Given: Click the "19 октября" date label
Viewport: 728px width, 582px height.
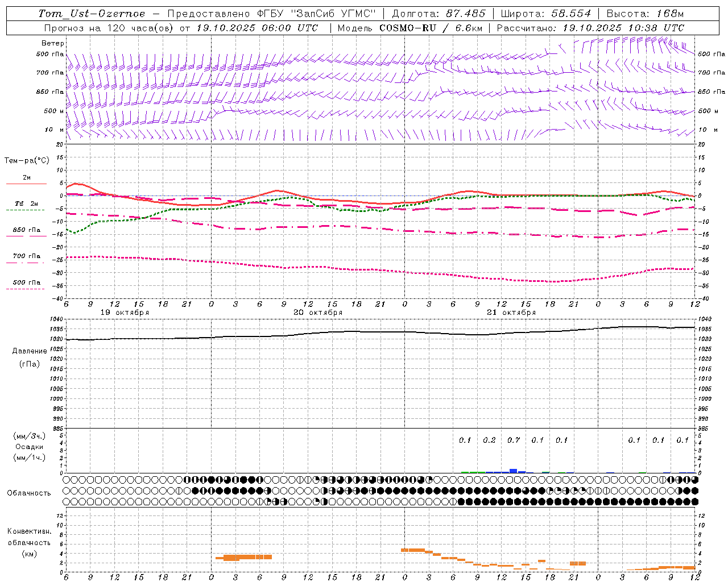Looking at the screenshot, I should (x=125, y=313).
